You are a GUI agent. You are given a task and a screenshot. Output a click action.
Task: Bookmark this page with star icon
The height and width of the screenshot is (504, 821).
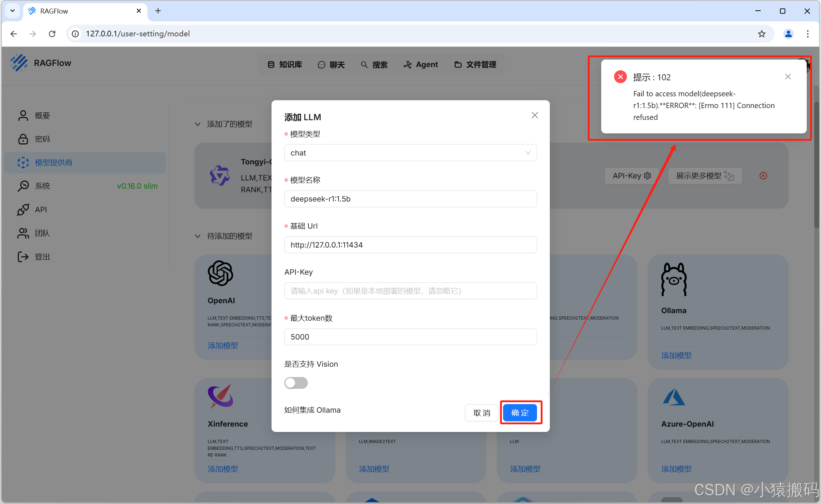click(761, 34)
